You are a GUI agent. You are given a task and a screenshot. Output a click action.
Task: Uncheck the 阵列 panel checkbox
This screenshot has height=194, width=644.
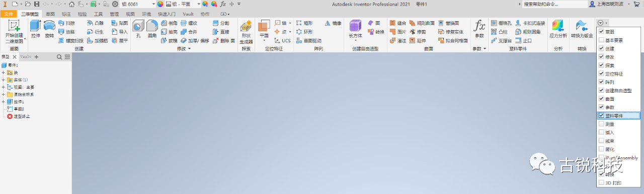(x=601, y=82)
